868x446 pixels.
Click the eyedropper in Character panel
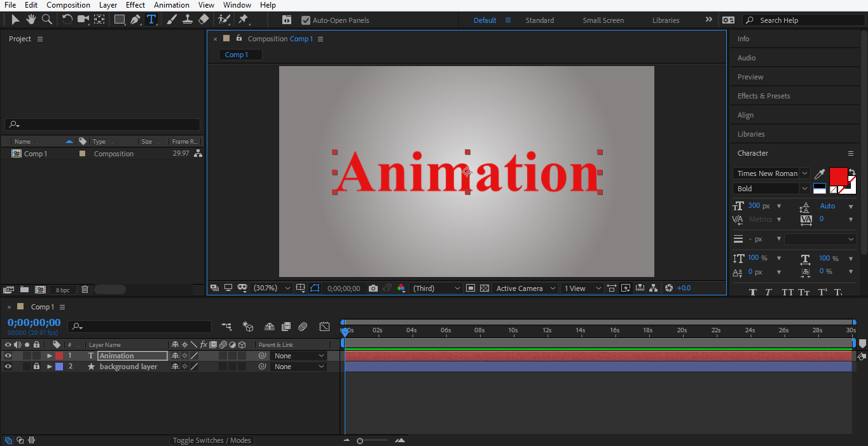pos(820,174)
